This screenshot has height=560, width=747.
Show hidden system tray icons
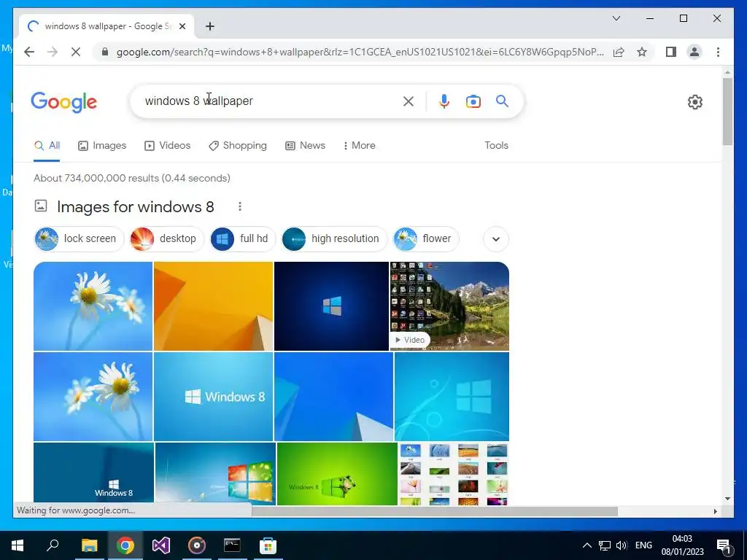coord(587,545)
